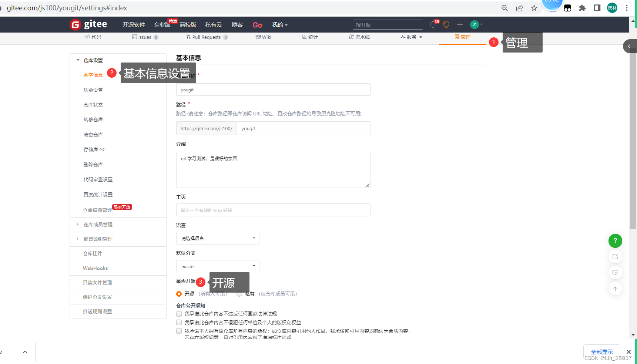The image size is (637, 364).
Task: Open the Issues tab
Action: [145, 37]
